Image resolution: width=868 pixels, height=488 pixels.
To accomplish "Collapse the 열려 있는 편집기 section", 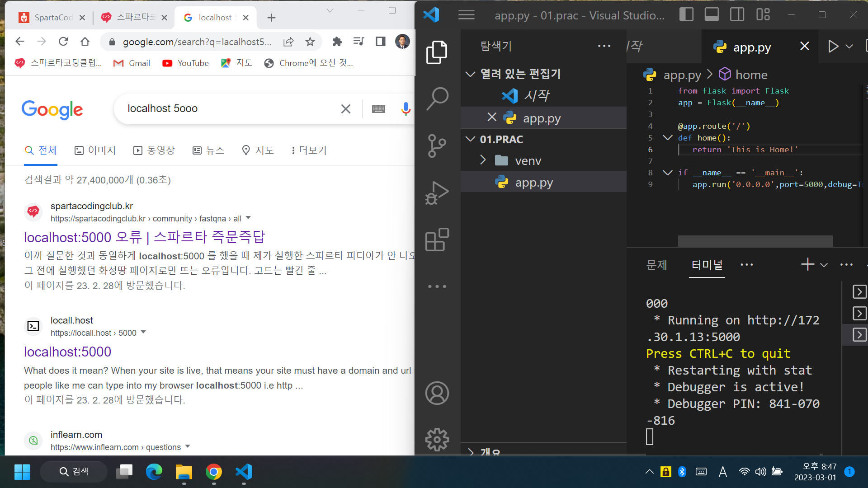I will coord(470,74).
